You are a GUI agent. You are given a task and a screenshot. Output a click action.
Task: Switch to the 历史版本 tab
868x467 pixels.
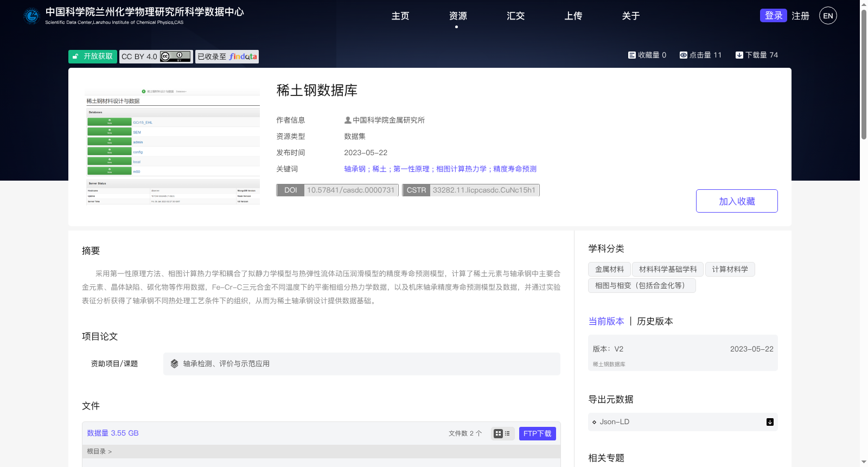[655, 321]
